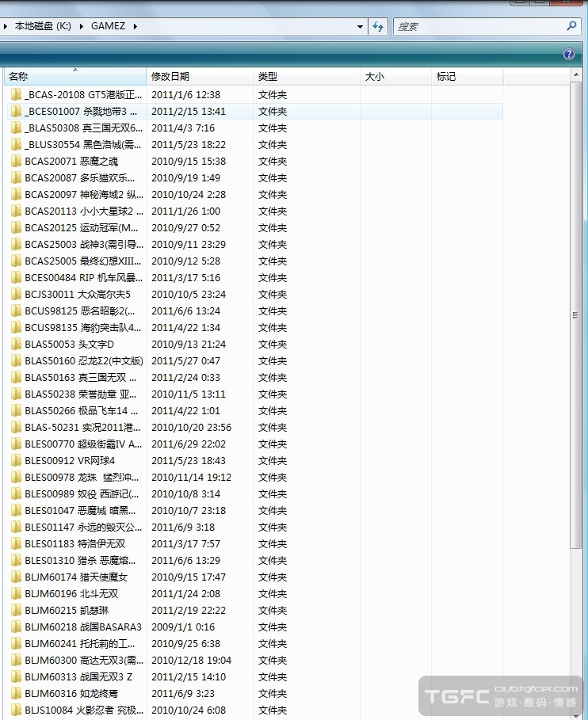The width and height of the screenshot is (588, 720).
Task: Sort by 修改日期 column header
Action: (x=200, y=77)
